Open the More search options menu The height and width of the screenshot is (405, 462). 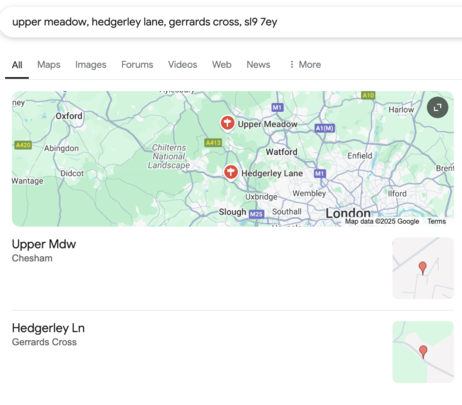(x=305, y=65)
